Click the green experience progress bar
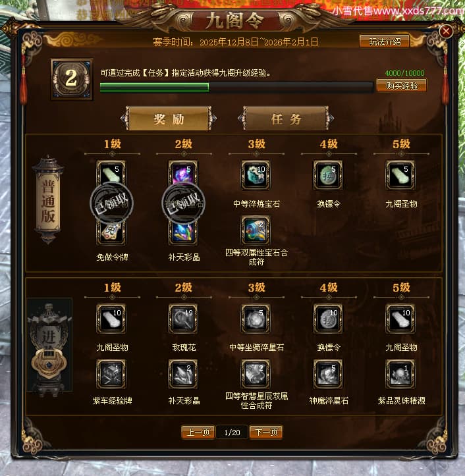The width and height of the screenshot is (465, 476). [x=236, y=87]
